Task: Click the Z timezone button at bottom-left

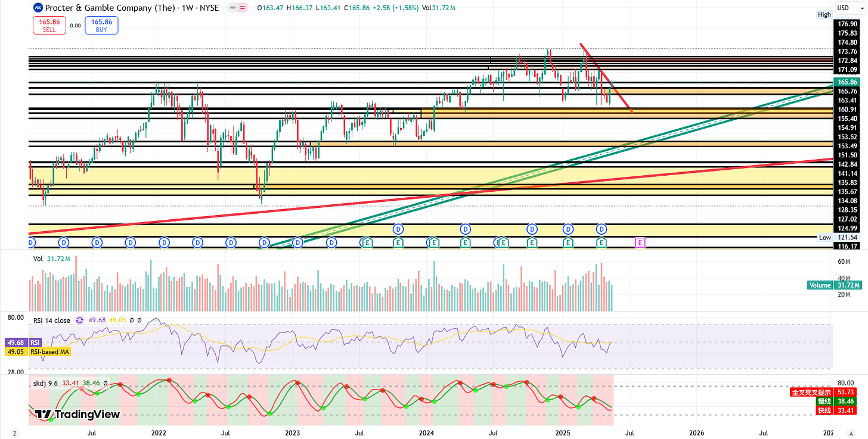Action: point(14,433)
